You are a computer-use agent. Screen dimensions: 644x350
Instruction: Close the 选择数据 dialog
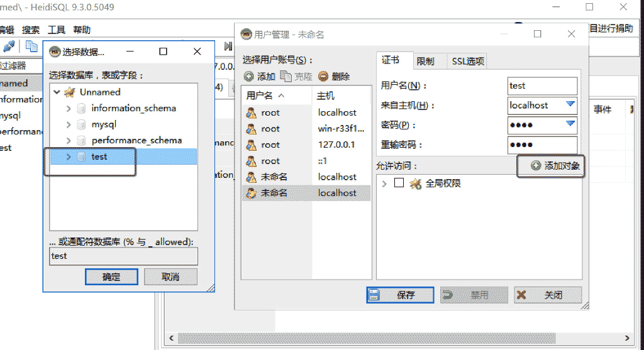coord(197,52)
